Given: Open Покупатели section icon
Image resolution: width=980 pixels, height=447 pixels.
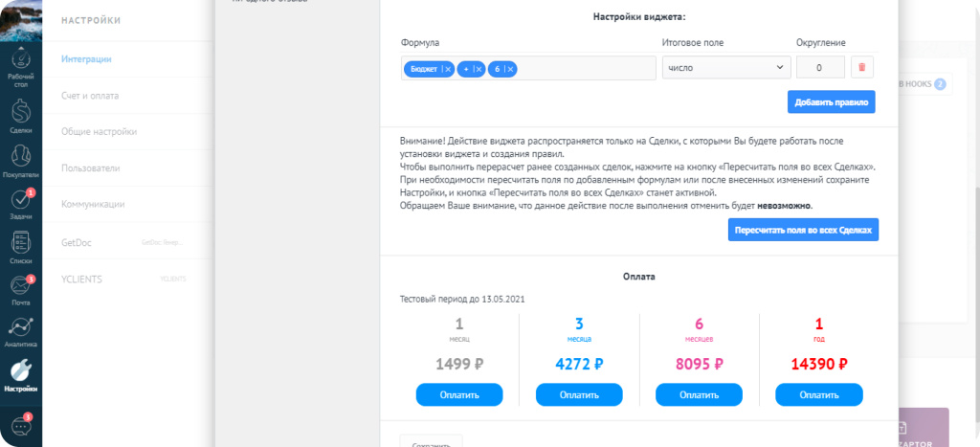Looking at the screenshot, I should click(20, 160).
